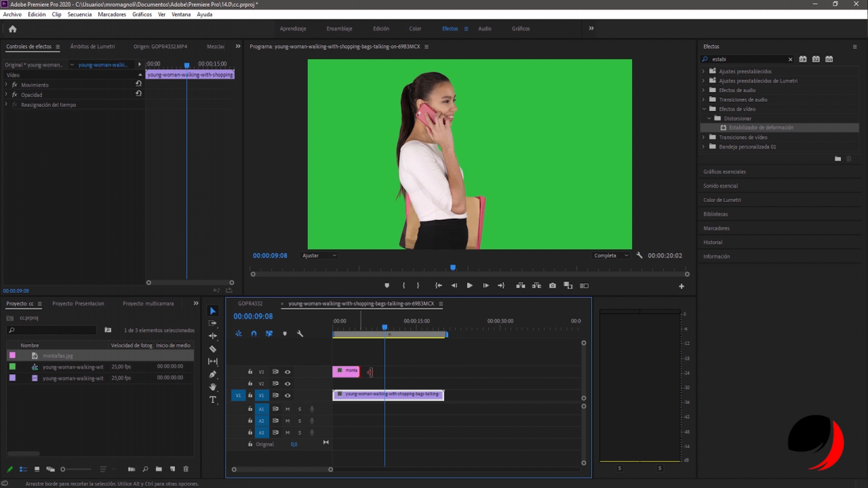Play the program monitor video
Viewport: 868px width, 488px height.
click(469, 286)
